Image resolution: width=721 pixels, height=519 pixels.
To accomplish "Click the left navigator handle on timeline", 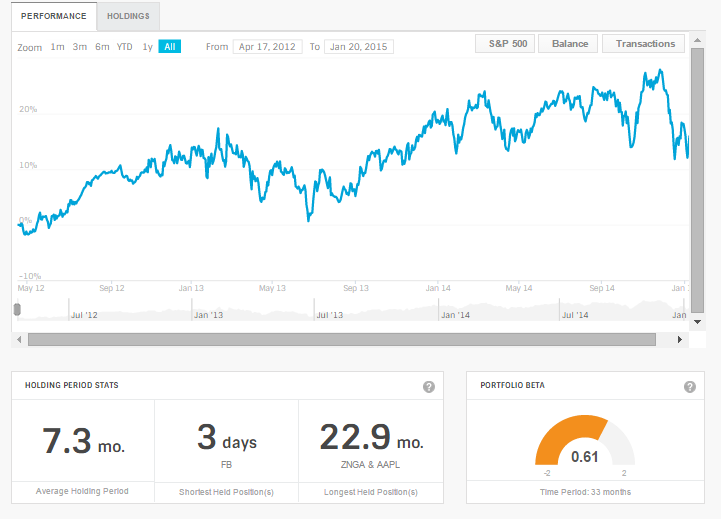I will 17,310.
